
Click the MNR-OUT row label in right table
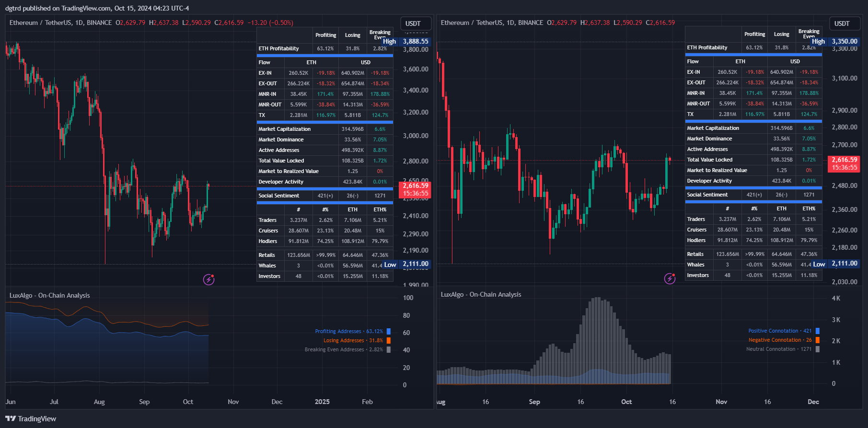tap(698, 104)
